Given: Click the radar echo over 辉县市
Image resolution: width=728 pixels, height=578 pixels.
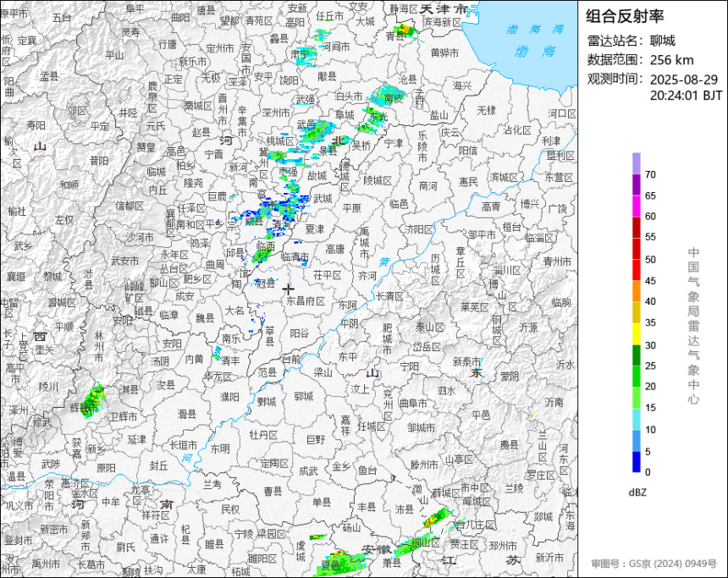Looking at the screenshot, I should tap(93, 402).
